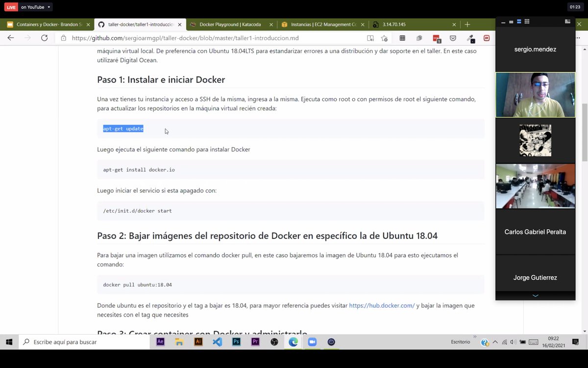Open OBS Studio from the taskbar

click(274, 342)
